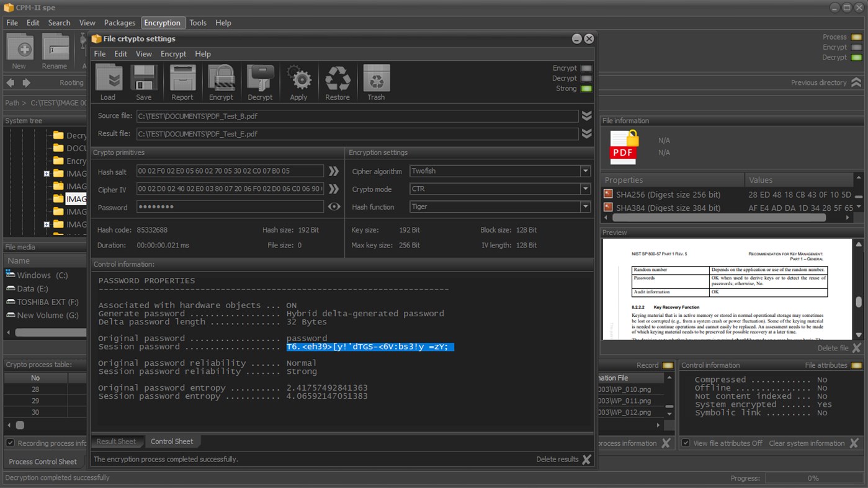Open the Encryption menu in main menubar

click(162, 23)
